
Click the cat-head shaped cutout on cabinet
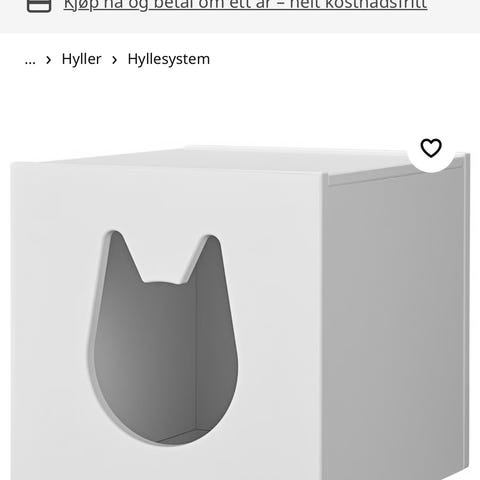point(163,337)
